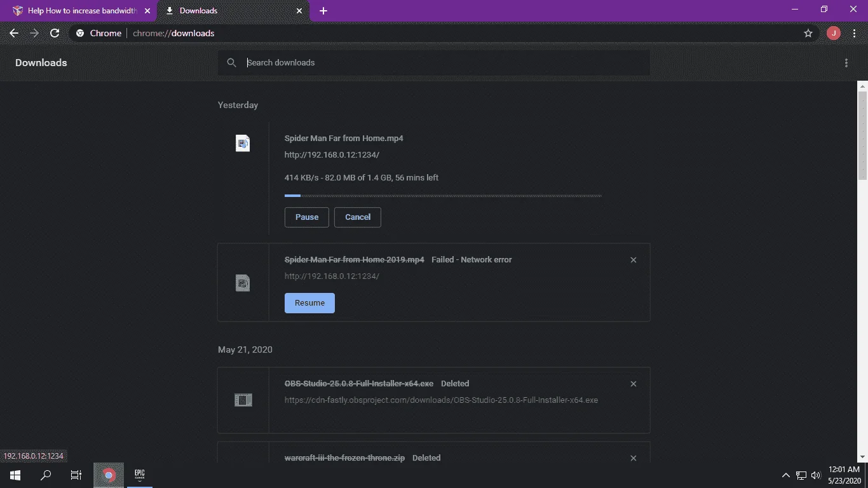The width and height of the screenshot is (868, 488).
Task: Open the cdn-fastly.obsproject.com download link
Action: [441, 400]
